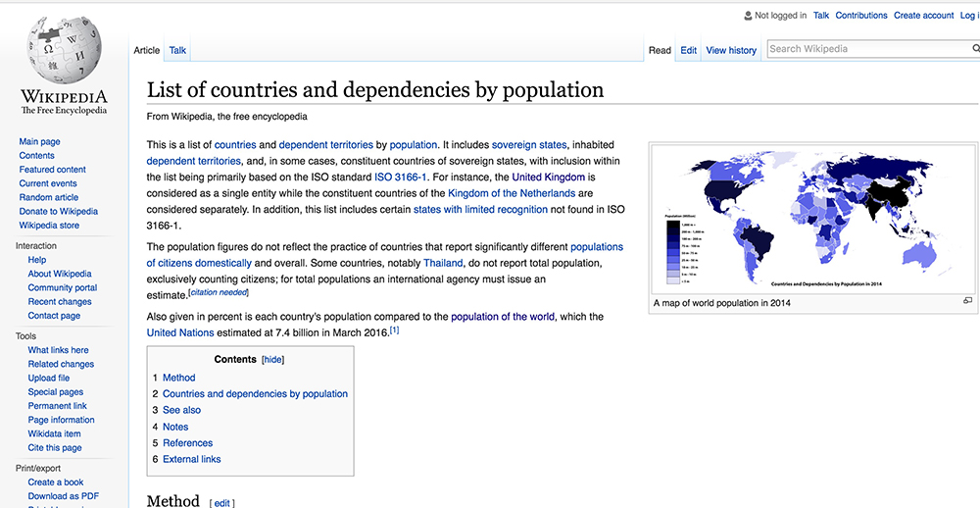Click Donate to Wikipedia
The width and height of the screenshot is (980, 508).
pyautogui.click(x=58, y=212)
